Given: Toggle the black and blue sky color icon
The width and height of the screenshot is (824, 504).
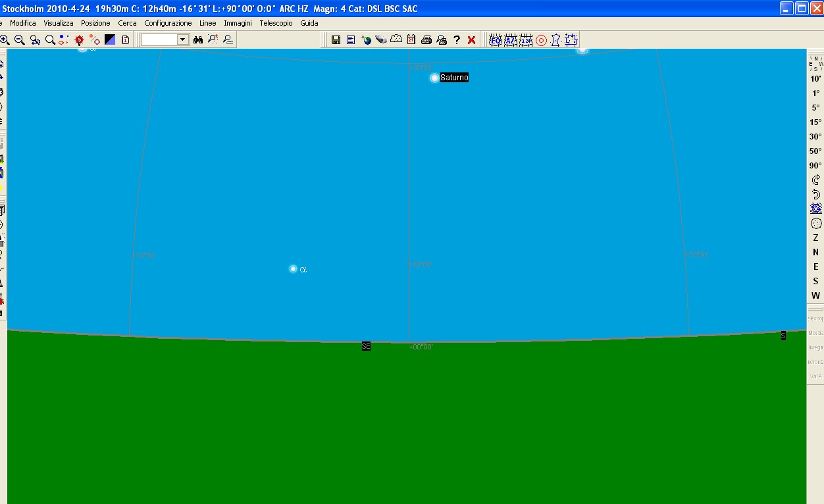Looking at the screenshot, I should [110, 40].
